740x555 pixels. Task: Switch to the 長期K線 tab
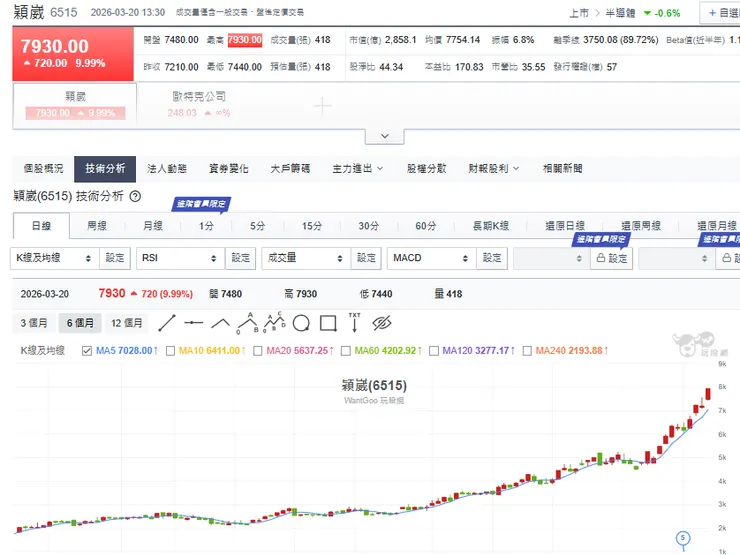click(x=491, y=226)
